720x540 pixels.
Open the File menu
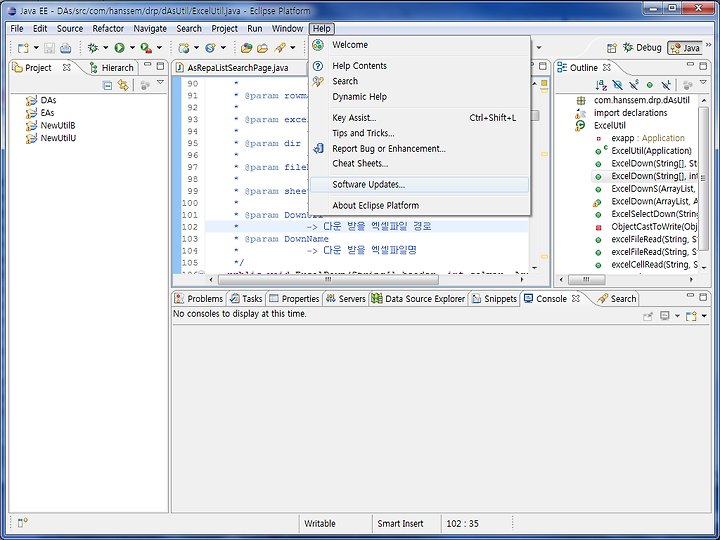[x=17, y=28]
